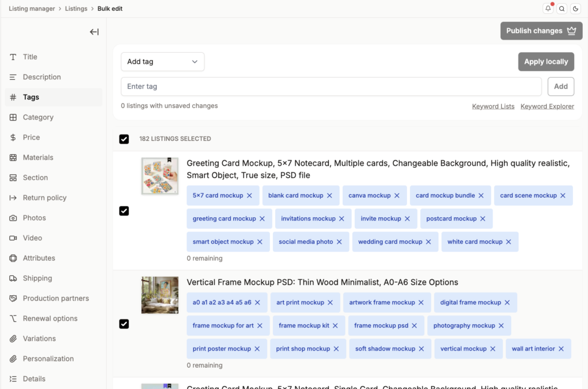The width and height of the screenshot is (588, 389).
Task: Click the Section icon in sidebar
Action: (x=13, y=178)
